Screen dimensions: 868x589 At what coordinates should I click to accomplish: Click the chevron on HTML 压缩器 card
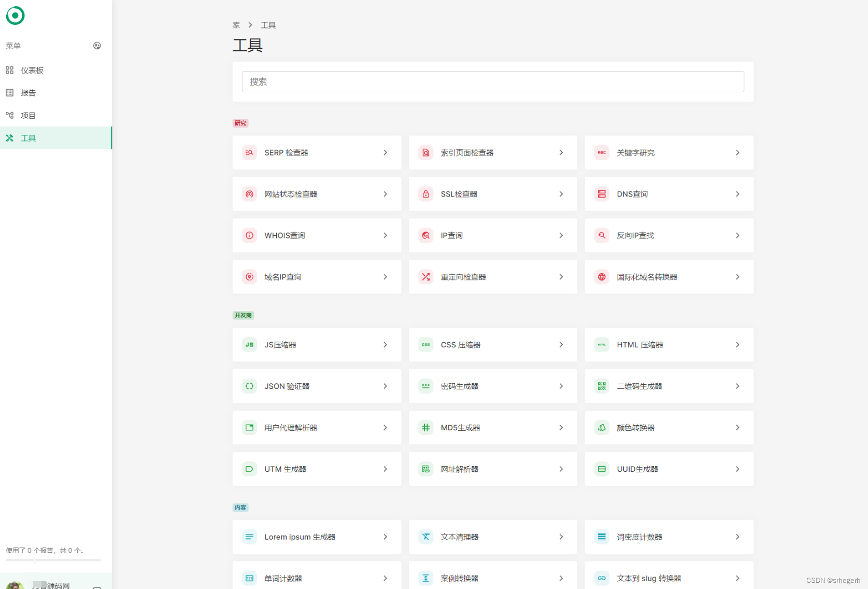point(737,345)
